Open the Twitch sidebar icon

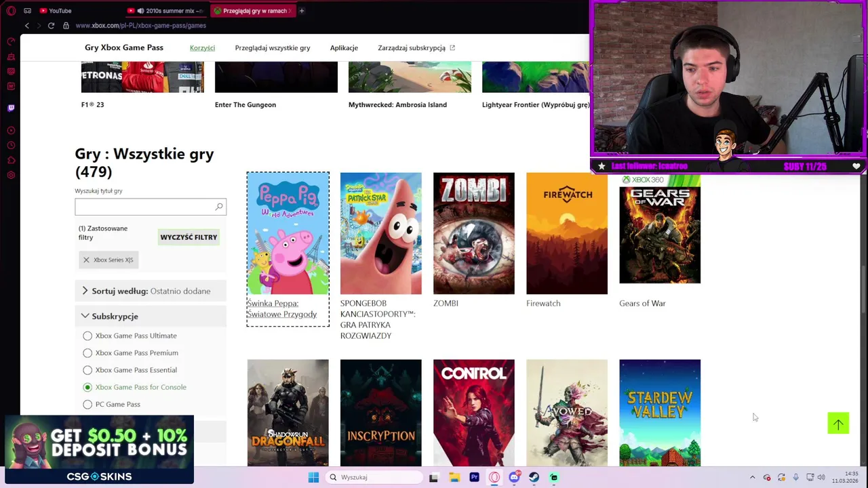(x=11, y=108)
